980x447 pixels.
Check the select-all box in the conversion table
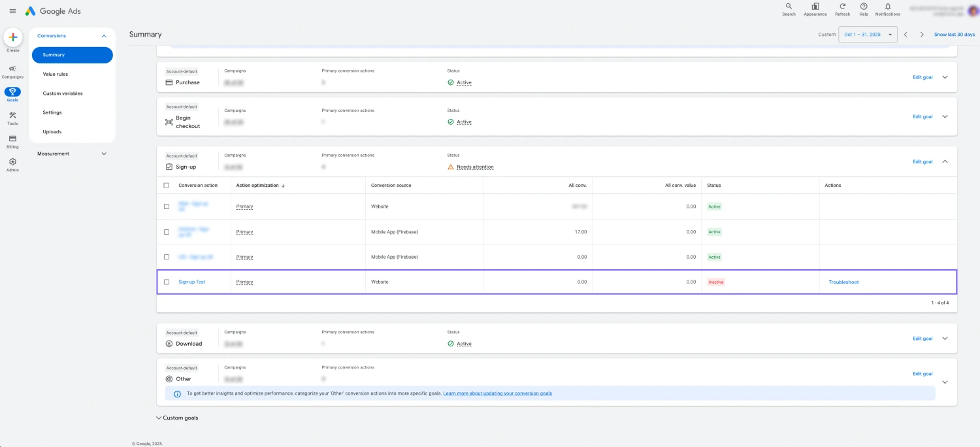coord(167,185)
